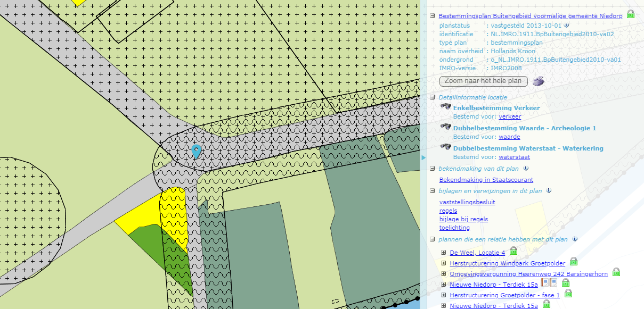The height and width of the screenshot is (309, 644).
Task: Click the info icon beside 'bekendmaking van dit plan'
Action: tap(525, 169)
